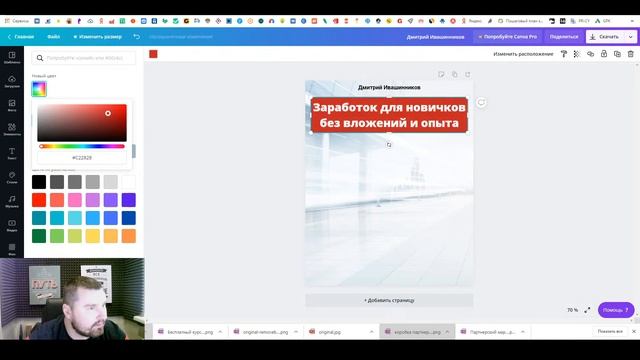Open the Styles sidebar tab

(12, 178)
